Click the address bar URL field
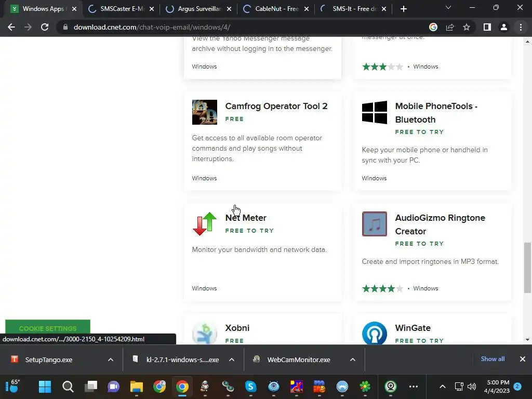The height and width of the screenshot is (399, 532). (x=244, y=27)
